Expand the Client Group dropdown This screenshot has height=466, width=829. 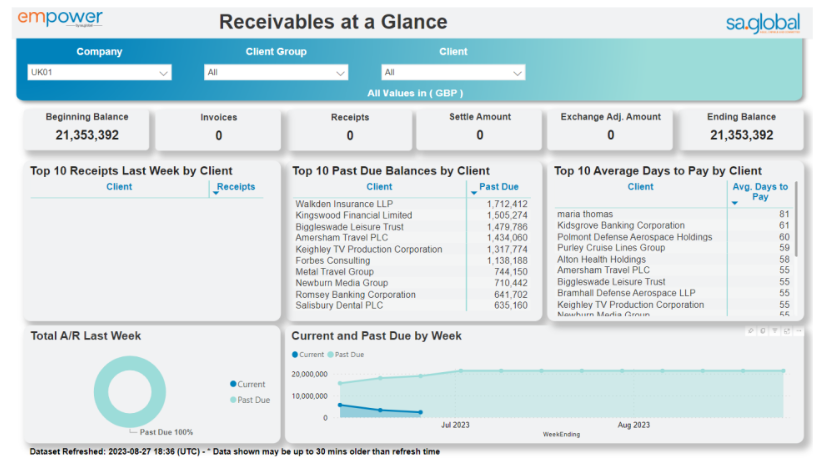[x=276, y=72]
